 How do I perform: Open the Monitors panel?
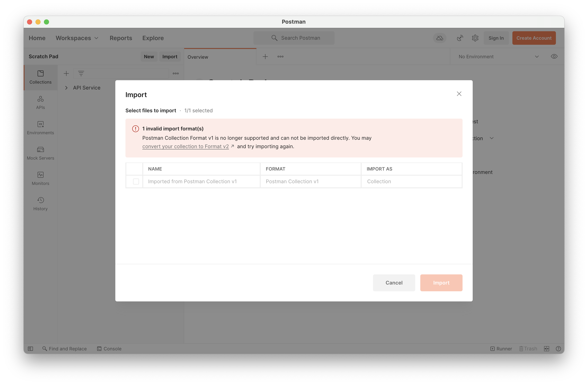point(40,179)
